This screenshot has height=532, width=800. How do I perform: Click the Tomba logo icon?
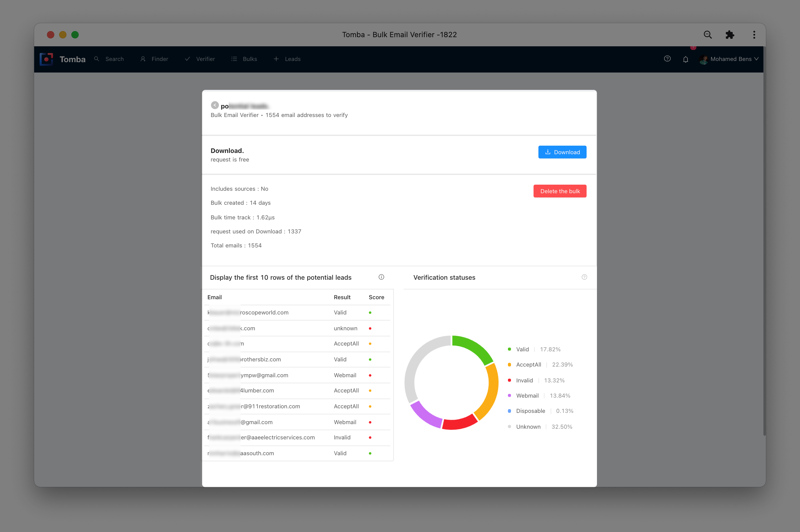click(x=46, y=59)
